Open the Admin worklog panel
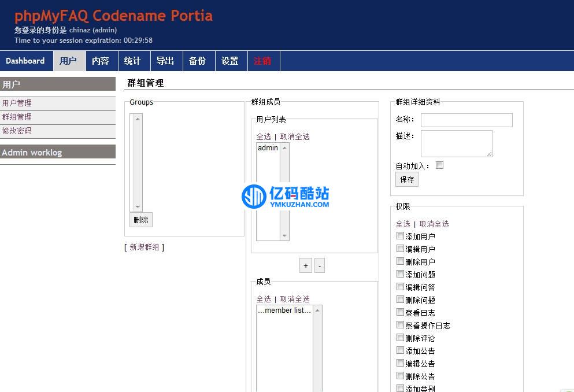Viewport: 574px width, 392px height. tap(36, 152)
